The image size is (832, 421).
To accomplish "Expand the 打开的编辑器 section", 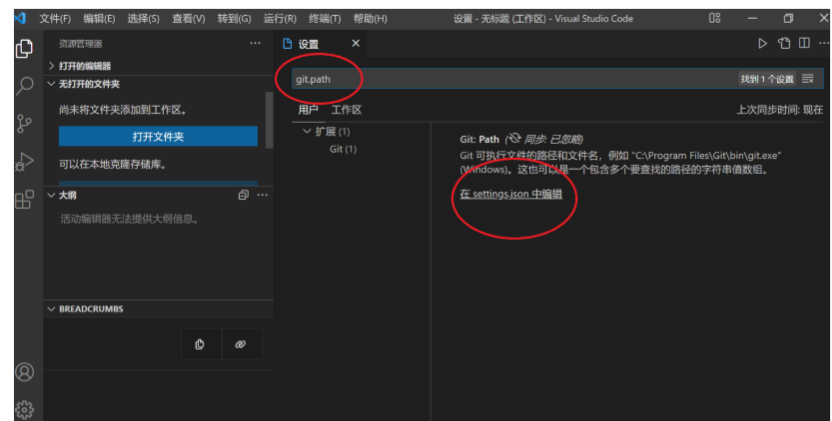I will [158, 66].
